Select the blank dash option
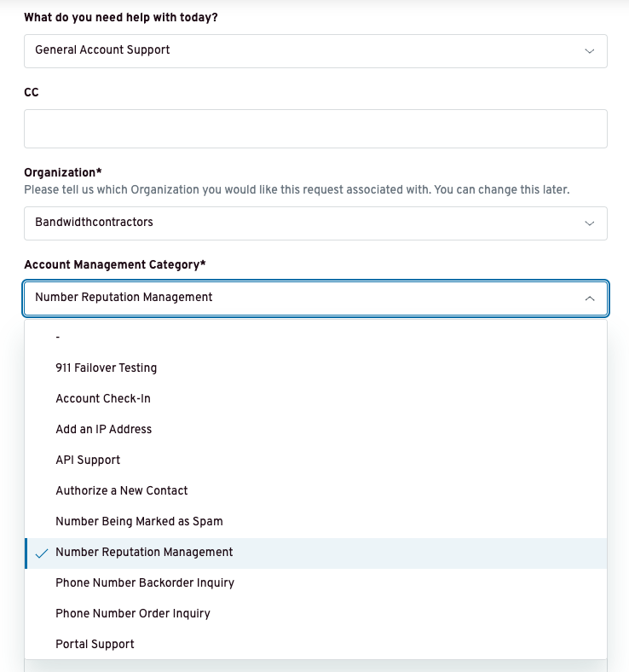 coord(315,337)
